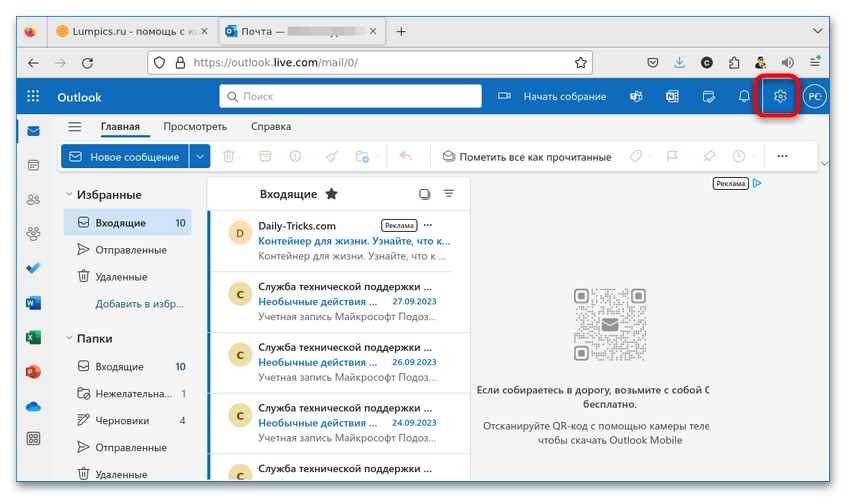Screen dimensions: 846x498
Task: Toggle select-all messages icon beside Входящие
Action: click(425, 194)
